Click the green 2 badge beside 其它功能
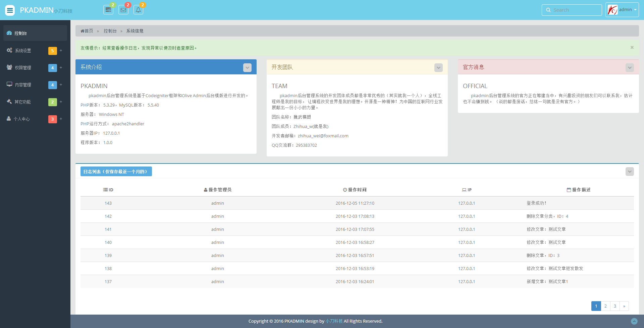644x328 pixels. pos(53,102)
